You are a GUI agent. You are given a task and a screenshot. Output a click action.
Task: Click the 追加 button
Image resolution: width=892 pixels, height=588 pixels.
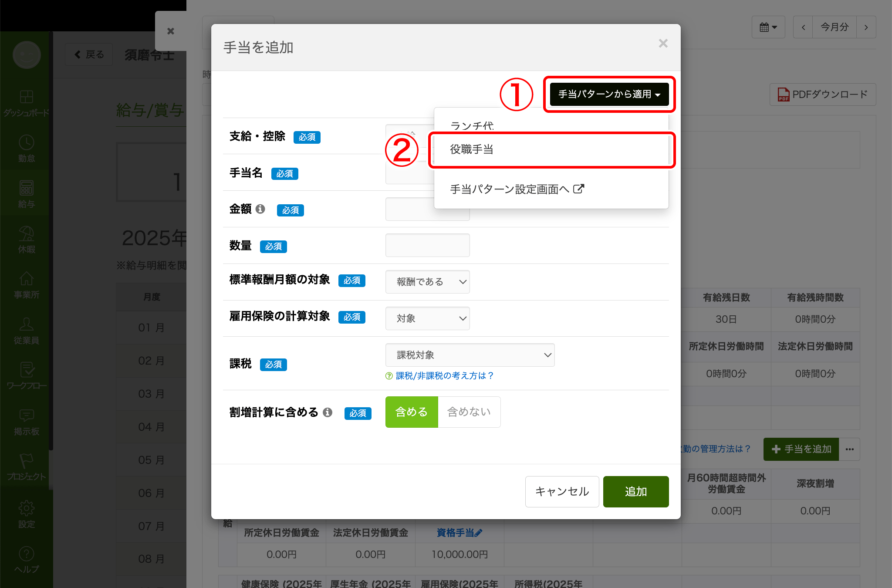636,492
